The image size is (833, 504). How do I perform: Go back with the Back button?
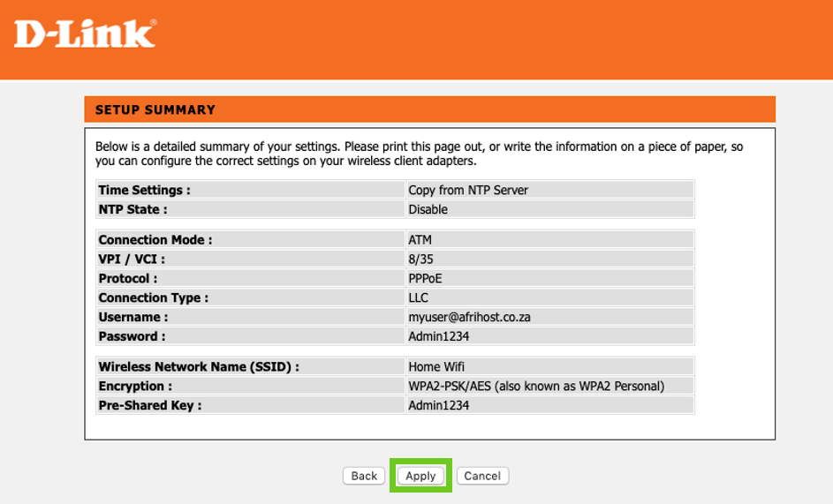tap(364, 476)
